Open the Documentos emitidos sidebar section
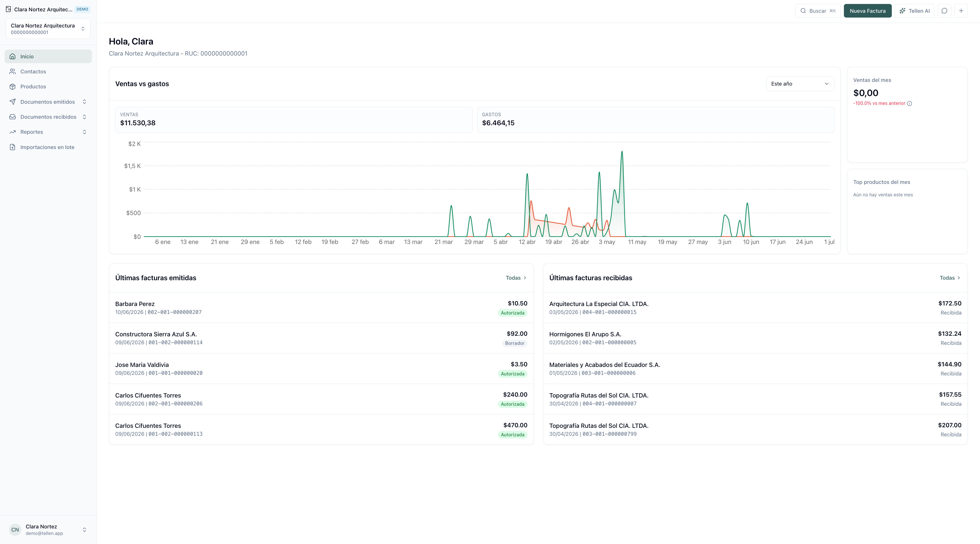The width and height of the screenshot is (980, 544). [x=48, y=102]
